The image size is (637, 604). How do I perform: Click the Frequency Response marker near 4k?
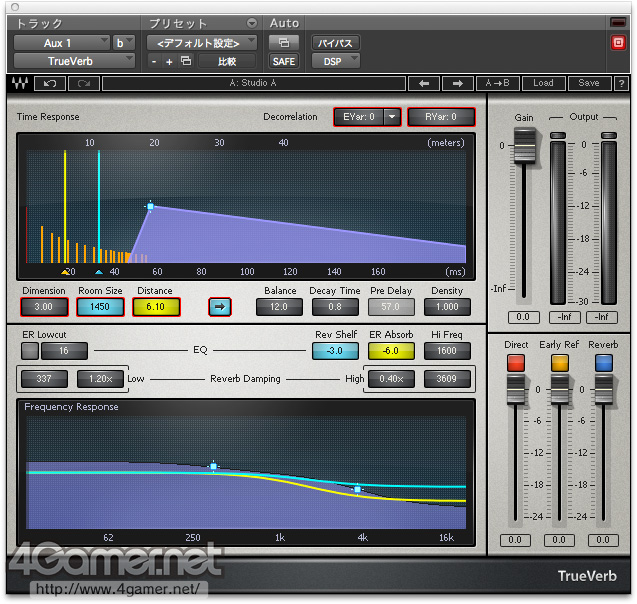coord(357,489)
